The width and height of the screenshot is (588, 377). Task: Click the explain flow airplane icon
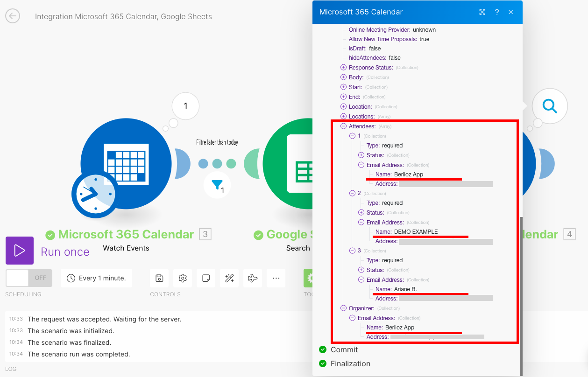pyautogui.click(x=253, y=278)
